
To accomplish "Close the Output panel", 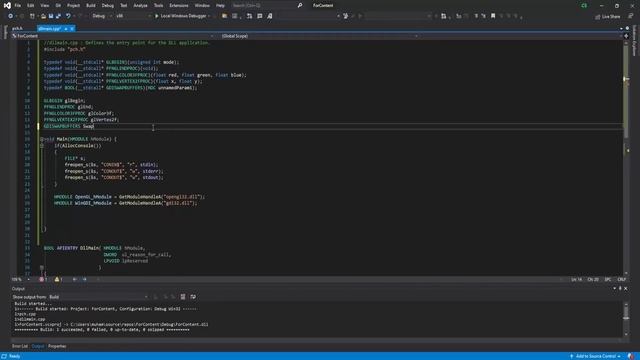I will [626, 289].
